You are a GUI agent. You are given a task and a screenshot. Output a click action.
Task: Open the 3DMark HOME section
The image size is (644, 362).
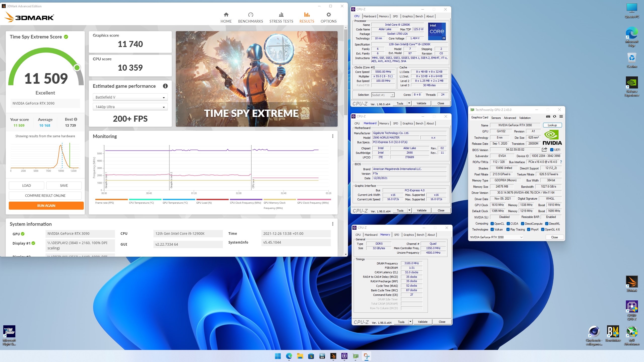click(x=226, y=18)
